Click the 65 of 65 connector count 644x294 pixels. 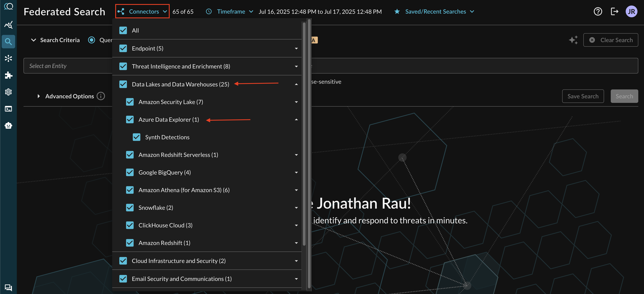coord(183,11)
